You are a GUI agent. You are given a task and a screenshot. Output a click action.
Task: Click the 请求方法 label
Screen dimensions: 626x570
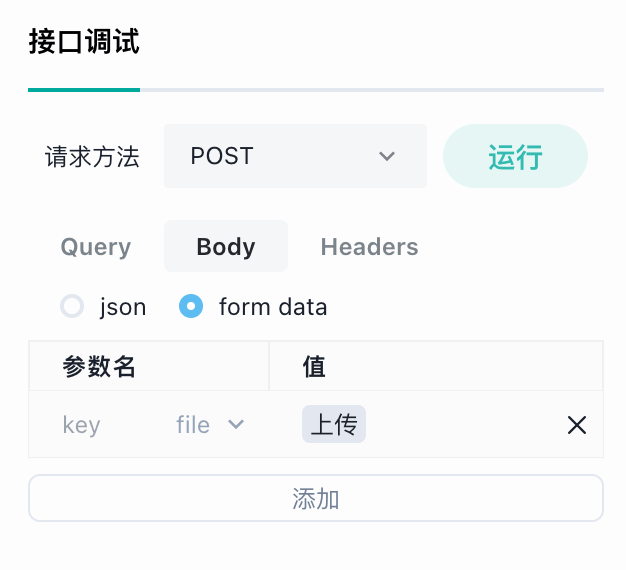point(92,156)
